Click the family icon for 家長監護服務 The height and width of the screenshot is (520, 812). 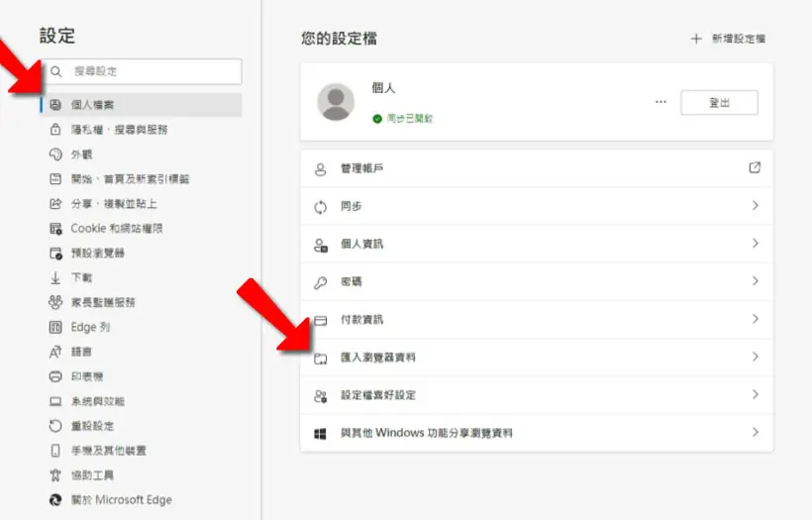click(55, 302)
